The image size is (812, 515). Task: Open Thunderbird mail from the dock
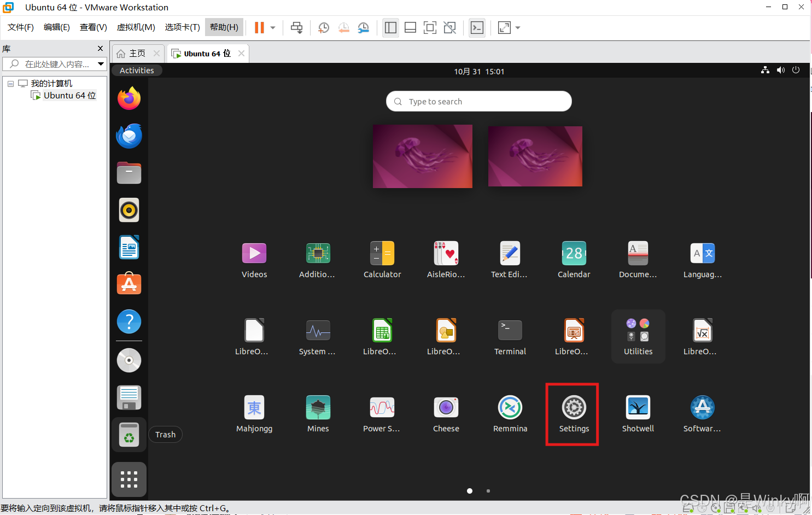tap(129, 136)
